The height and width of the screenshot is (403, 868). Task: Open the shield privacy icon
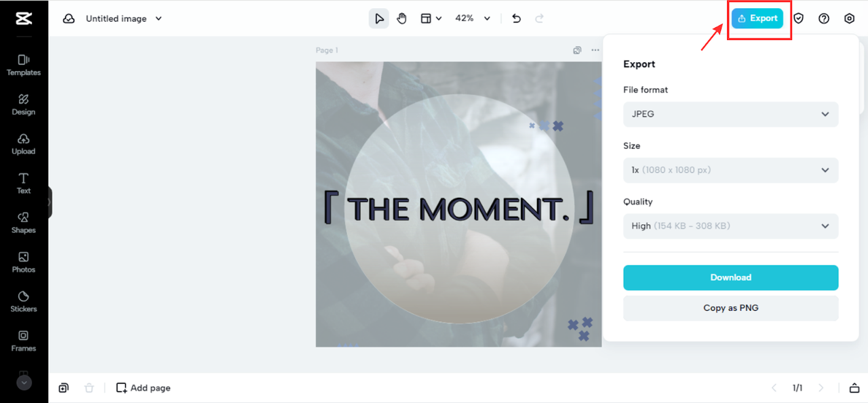[x=799, y=19]
